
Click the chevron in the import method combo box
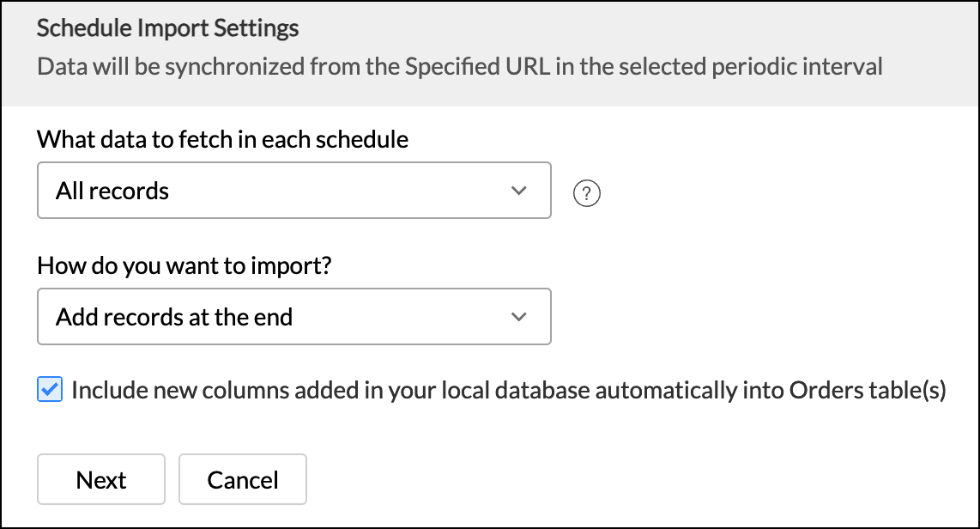[x=519, y=316]
